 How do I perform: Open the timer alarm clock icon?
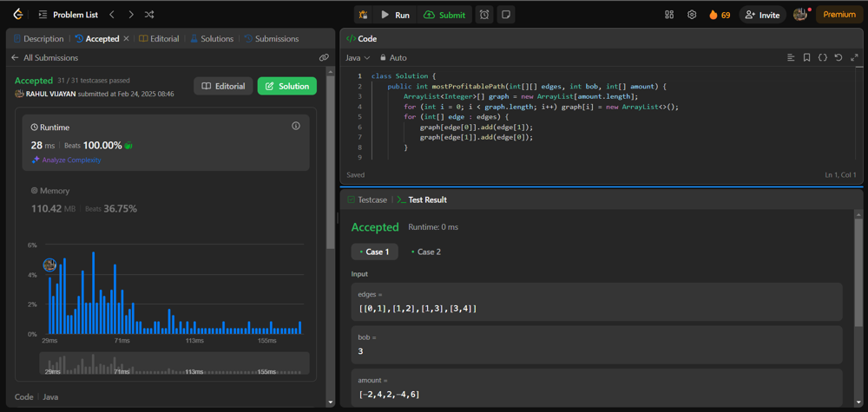point(484,15)
